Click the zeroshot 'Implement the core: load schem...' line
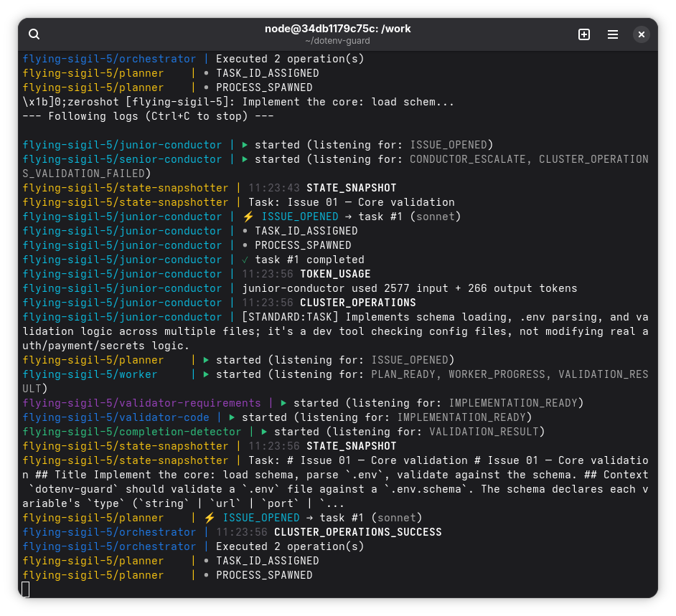This screenshot has height=616, width=676. [238, 102]
